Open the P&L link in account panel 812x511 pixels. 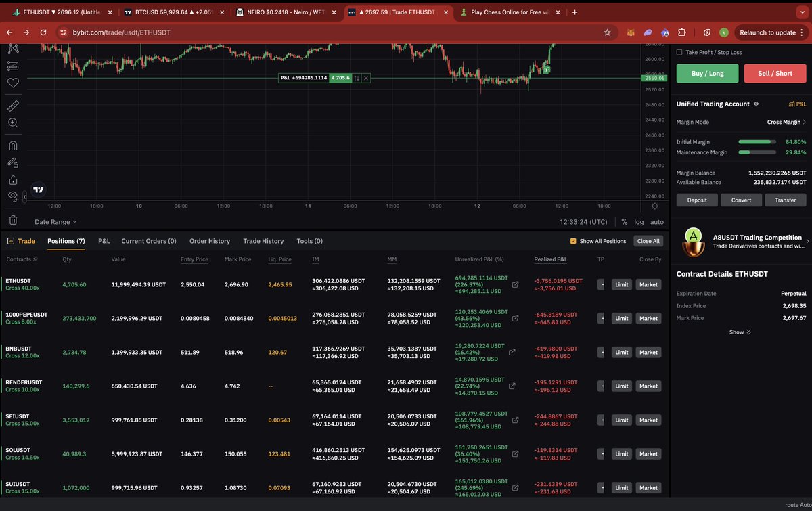[797, 104]
